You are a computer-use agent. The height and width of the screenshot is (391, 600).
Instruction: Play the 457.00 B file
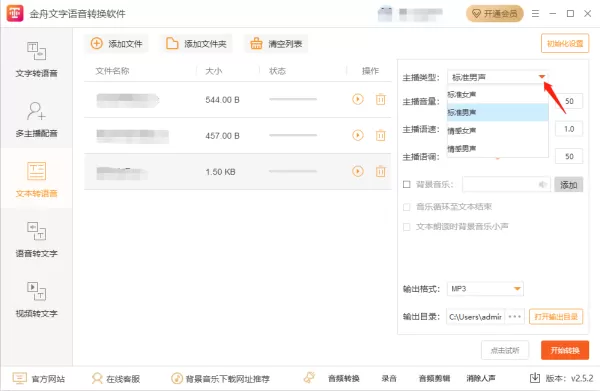pyautogui.click(x=358, y=135)
